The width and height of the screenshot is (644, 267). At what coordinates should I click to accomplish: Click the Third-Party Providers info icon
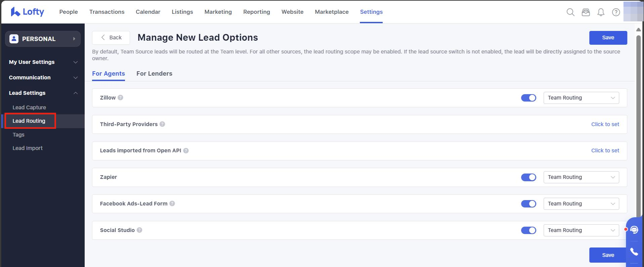click(162, 124)
